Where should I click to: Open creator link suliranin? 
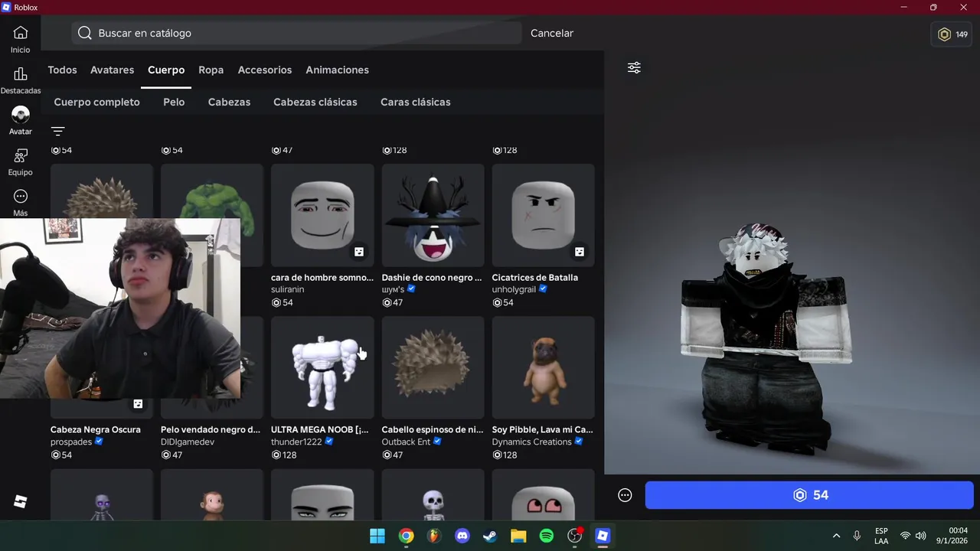287,289
